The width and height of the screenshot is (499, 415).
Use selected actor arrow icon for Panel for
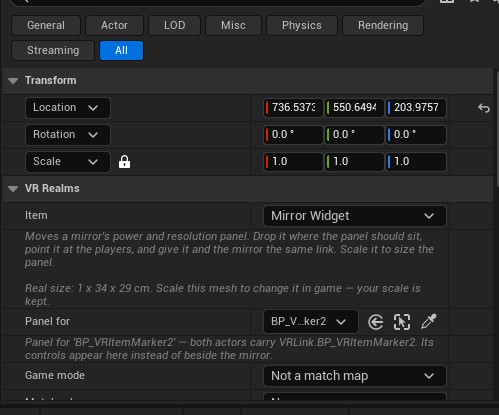(x=376, y=322)
